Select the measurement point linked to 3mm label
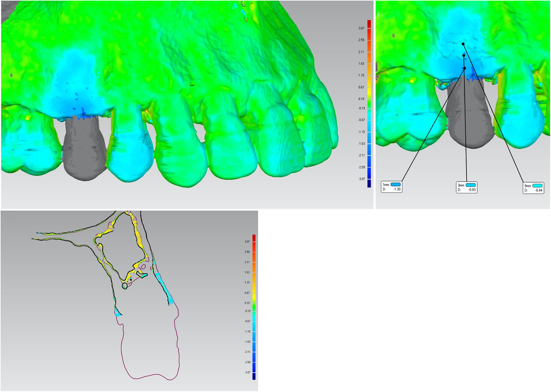551x392 pixels. tap(464, 56)
